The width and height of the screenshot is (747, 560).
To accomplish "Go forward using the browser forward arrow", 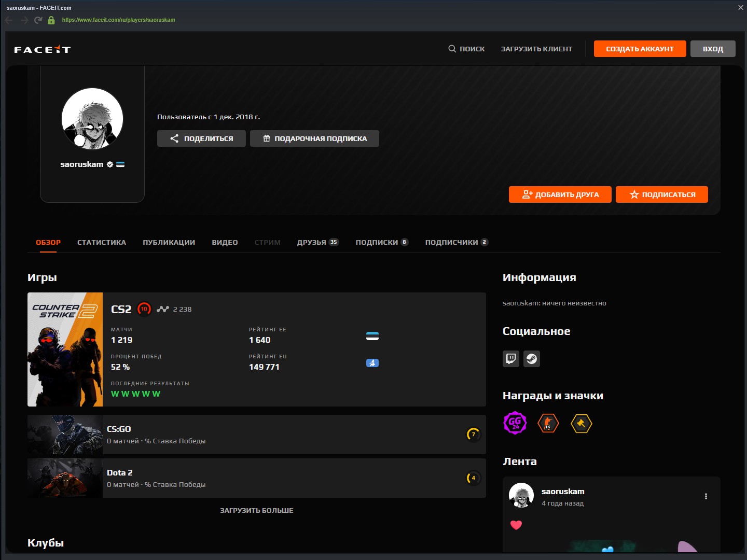I will (x=24, y=20).
